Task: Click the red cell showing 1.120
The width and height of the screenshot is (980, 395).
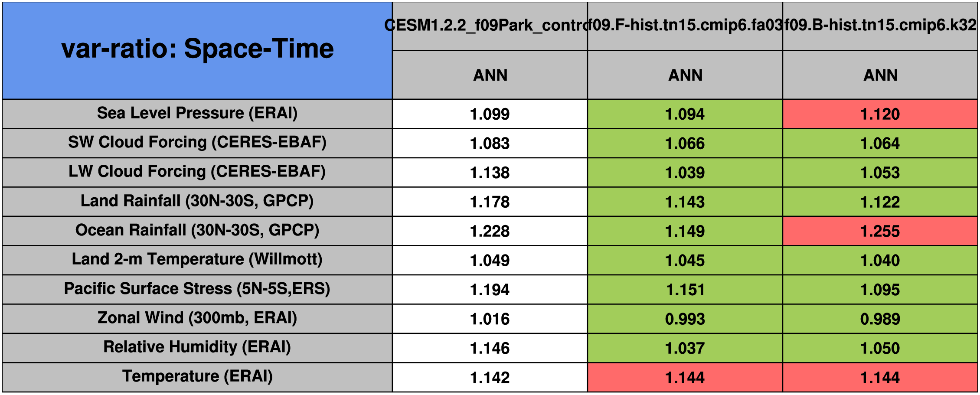Action: tap(880, 114)
